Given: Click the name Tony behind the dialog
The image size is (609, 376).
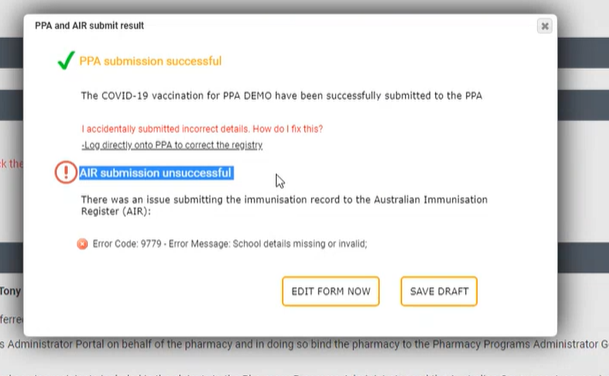Looking at the screenshot, I should tap(10, 291).
